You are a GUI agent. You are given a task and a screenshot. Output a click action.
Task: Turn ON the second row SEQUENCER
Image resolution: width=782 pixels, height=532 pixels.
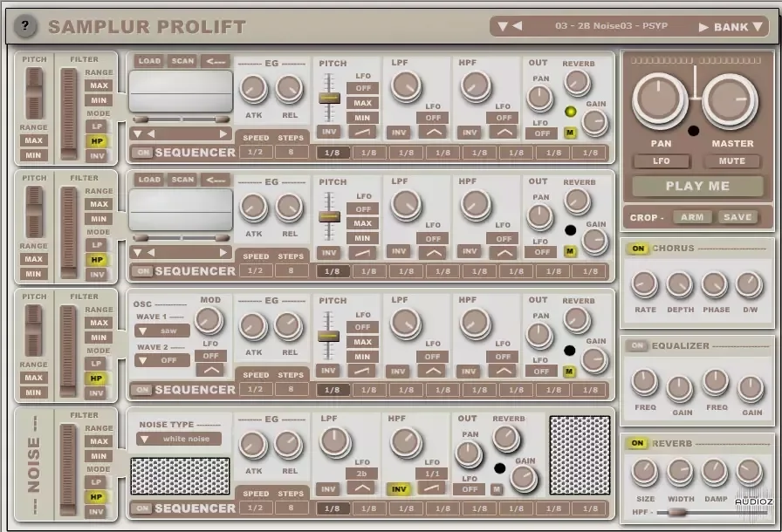point(142,271)
